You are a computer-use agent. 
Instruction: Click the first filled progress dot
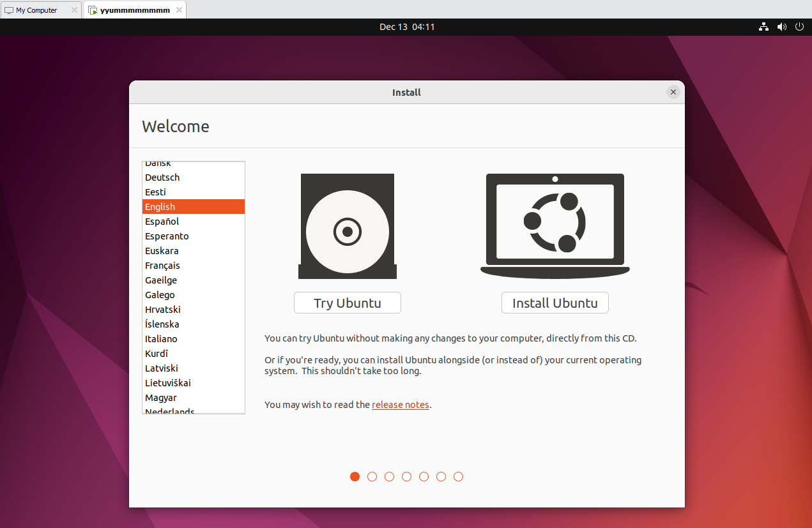coord(355,476)
